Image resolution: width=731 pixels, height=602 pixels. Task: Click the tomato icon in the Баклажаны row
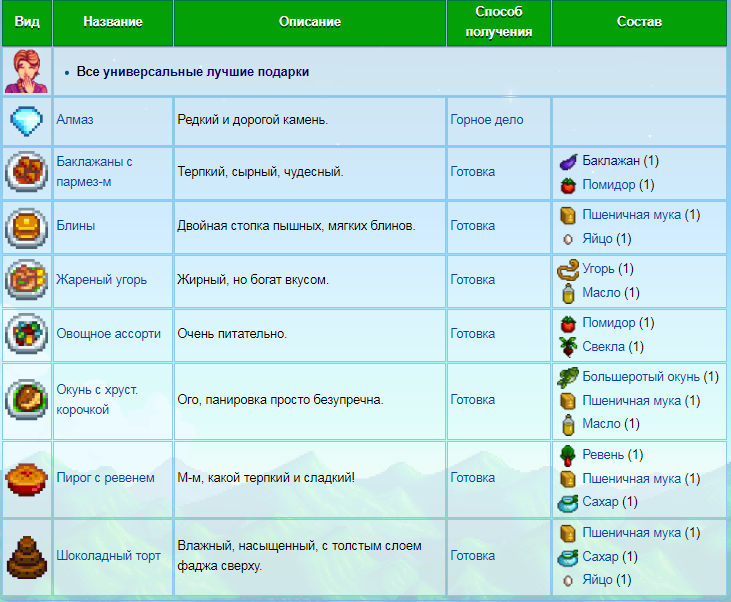[568, 186]
